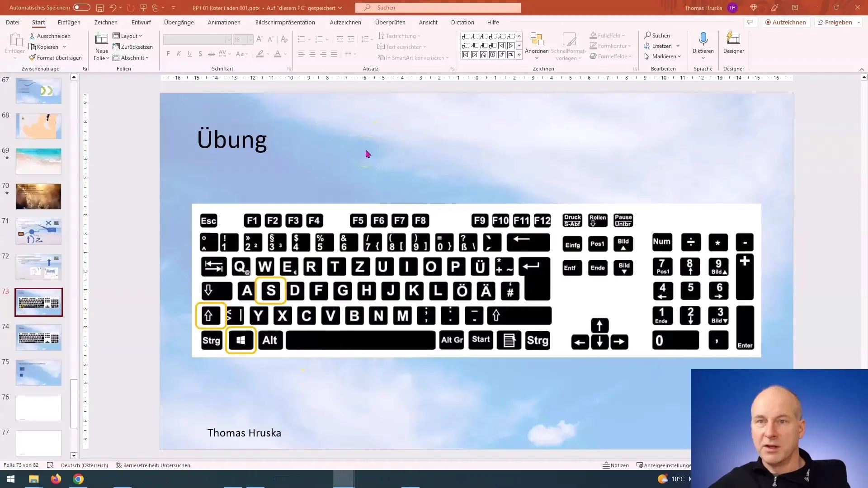Add a Neue Folie
This screenshot has height=488, width=868.
101,47
